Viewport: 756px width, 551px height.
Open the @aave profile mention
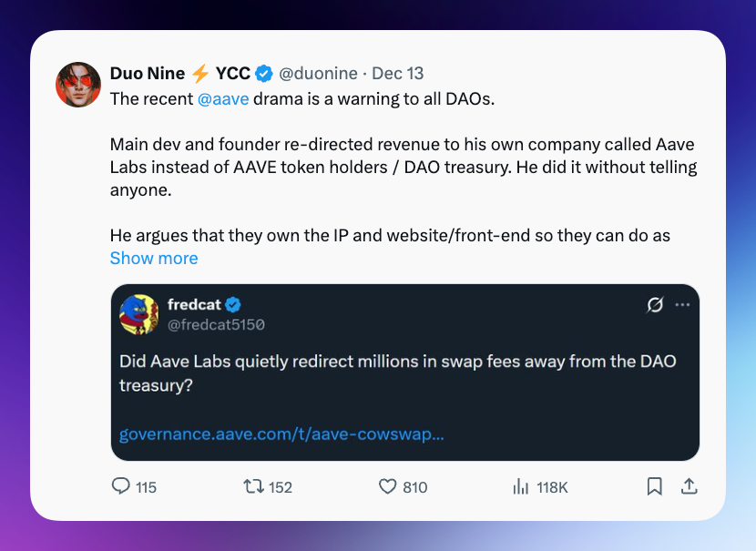point(223,98)
